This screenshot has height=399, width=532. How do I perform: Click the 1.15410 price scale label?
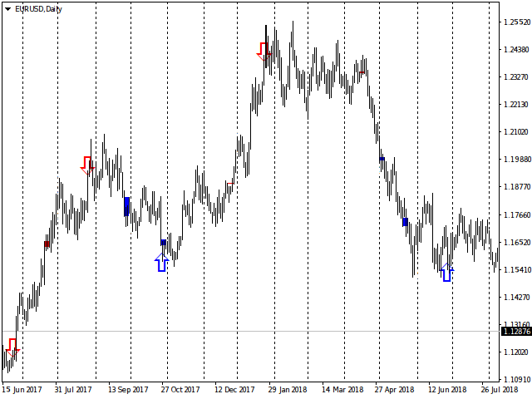click(x=516, y=269)
